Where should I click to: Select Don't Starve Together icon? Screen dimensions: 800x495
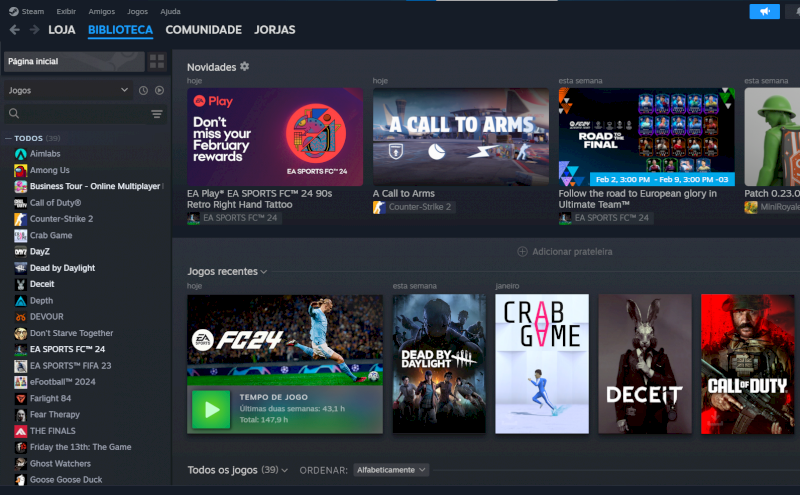point(20,333)
